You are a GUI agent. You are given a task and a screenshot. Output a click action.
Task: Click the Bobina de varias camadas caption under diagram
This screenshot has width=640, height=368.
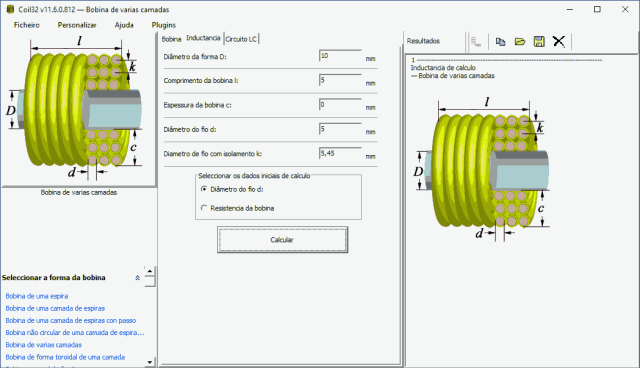click(79, 192)
